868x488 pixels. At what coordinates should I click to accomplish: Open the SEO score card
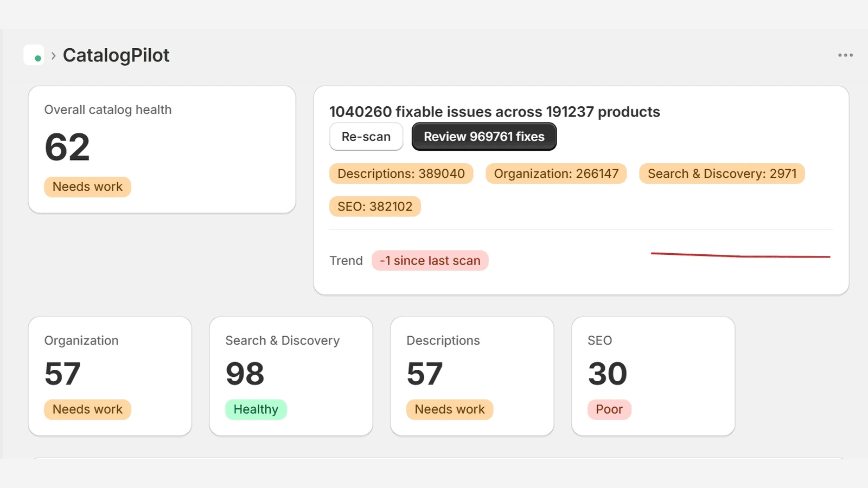pos(653,376)
